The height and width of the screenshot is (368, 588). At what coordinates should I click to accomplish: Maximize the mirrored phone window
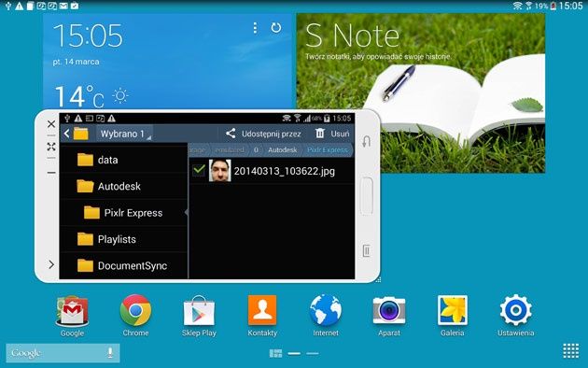coord(51,147)
